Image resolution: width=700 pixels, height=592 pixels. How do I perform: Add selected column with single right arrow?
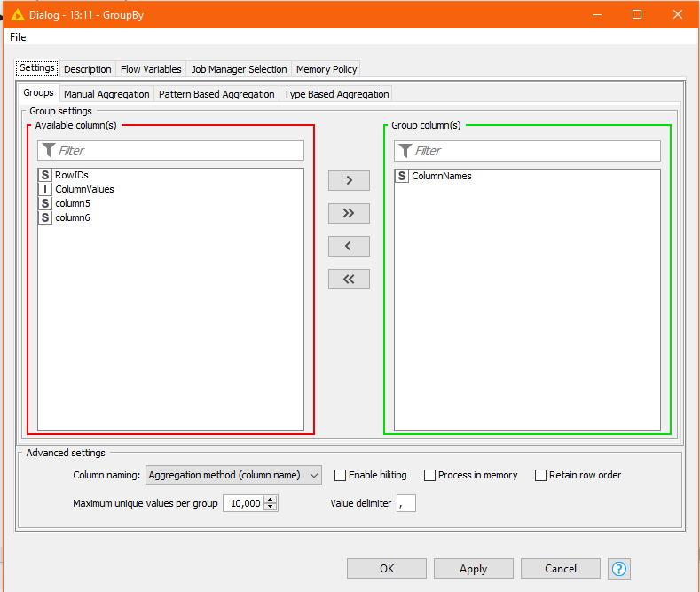pyautogui.click(x=349, y=180)
